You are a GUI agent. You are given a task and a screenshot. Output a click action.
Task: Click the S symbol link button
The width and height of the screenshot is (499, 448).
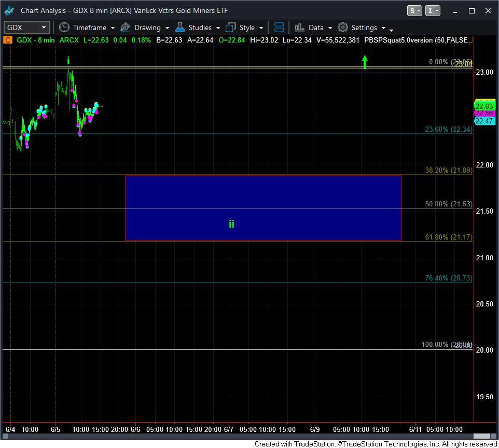pos(414,11)
